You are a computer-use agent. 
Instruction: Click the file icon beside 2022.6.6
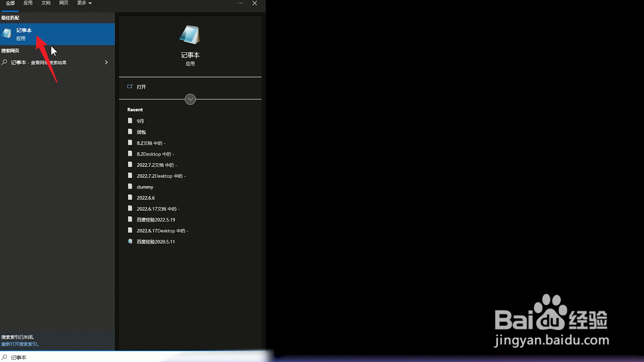130,197
